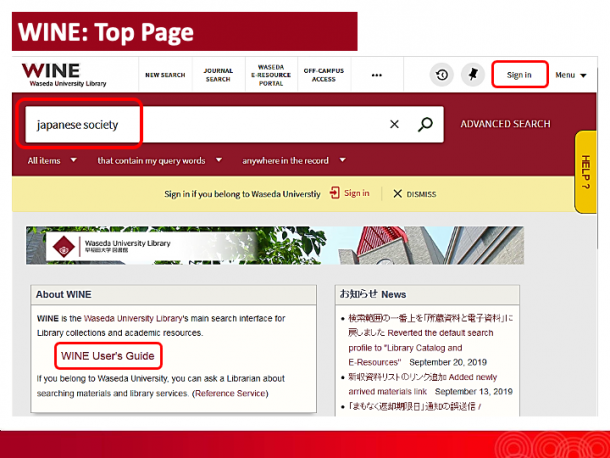Open the yellow HELP side tab
610x458 pixels.
[x=585, y=172]
